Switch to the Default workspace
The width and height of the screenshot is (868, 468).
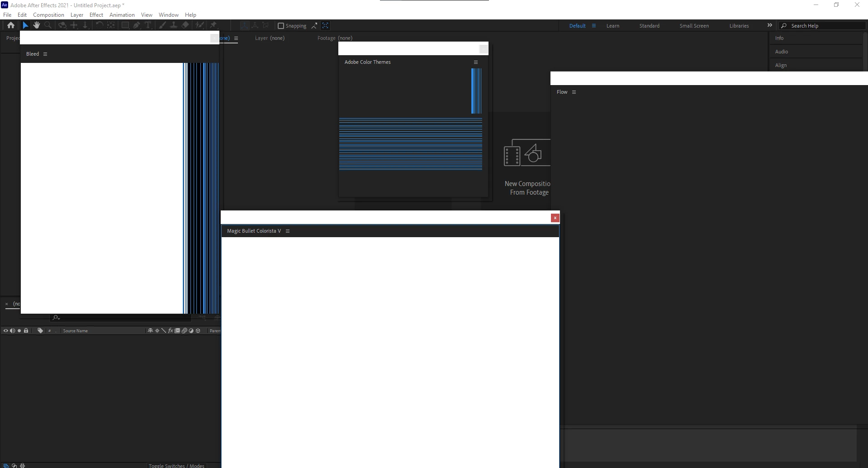tap(578, 26)
